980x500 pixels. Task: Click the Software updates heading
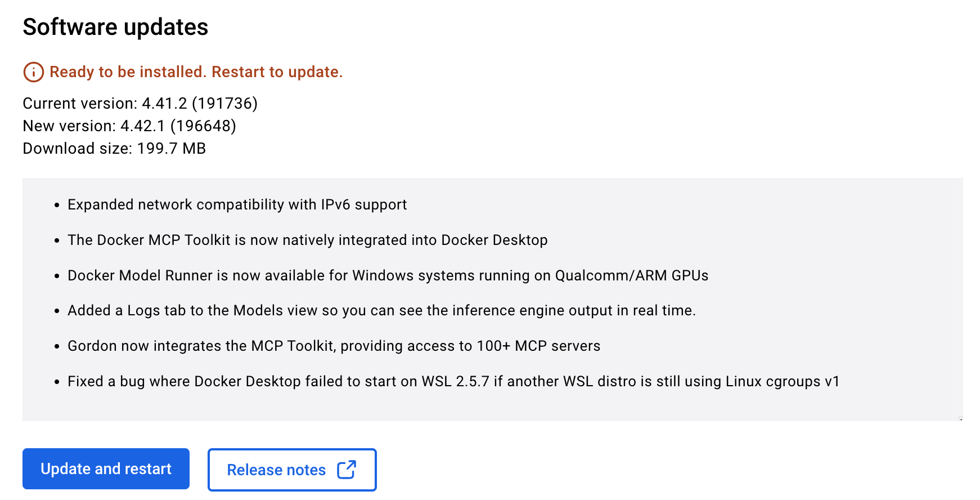click(x=115, y=27)
